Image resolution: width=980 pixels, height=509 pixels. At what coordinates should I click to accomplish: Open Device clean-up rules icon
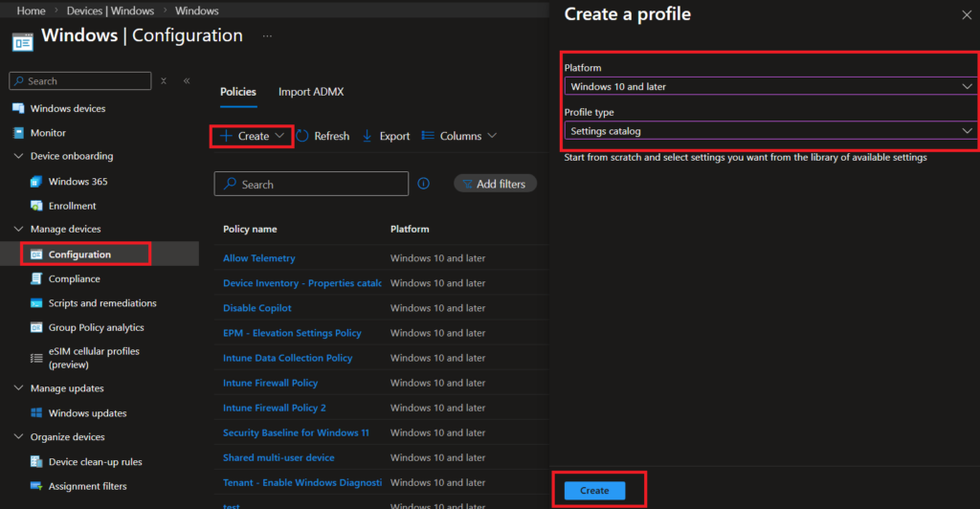coord(36,462)
